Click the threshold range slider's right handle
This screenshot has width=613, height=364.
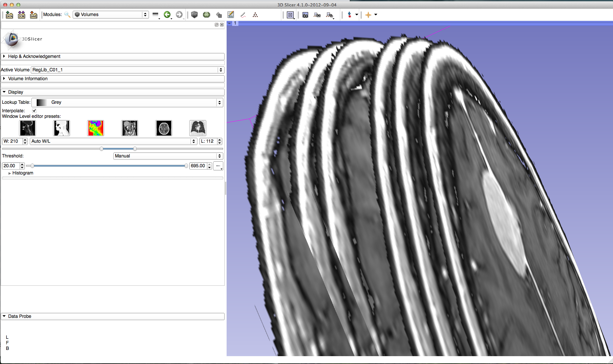point(186,166)
